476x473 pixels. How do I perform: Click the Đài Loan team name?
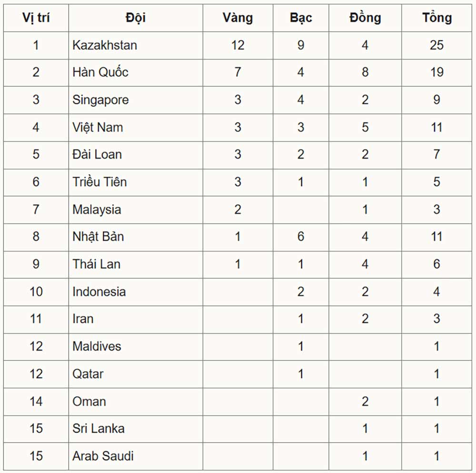coord(97,154)
